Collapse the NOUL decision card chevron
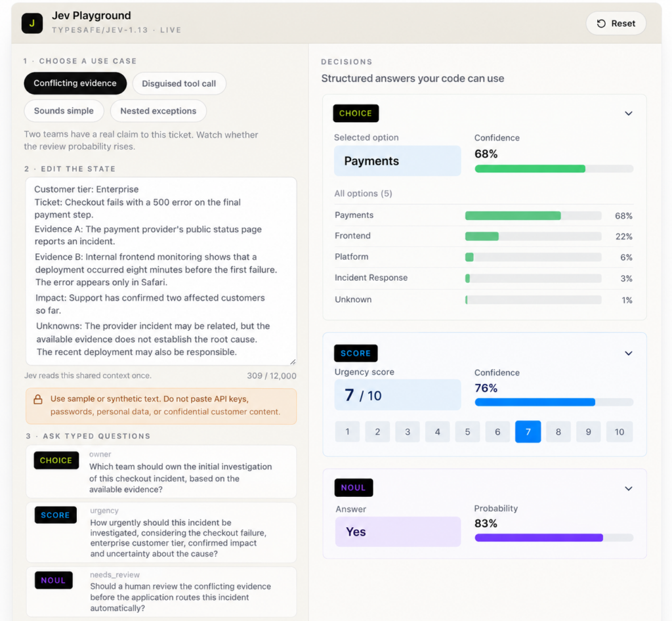Screen dimensions: 672x621 [628, 488]
